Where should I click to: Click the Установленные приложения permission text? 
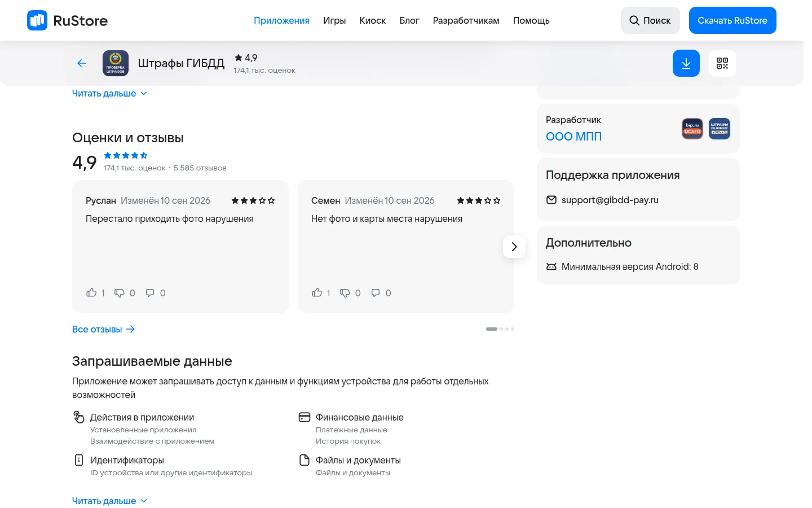pyautogui.click(x=143, y=430)
